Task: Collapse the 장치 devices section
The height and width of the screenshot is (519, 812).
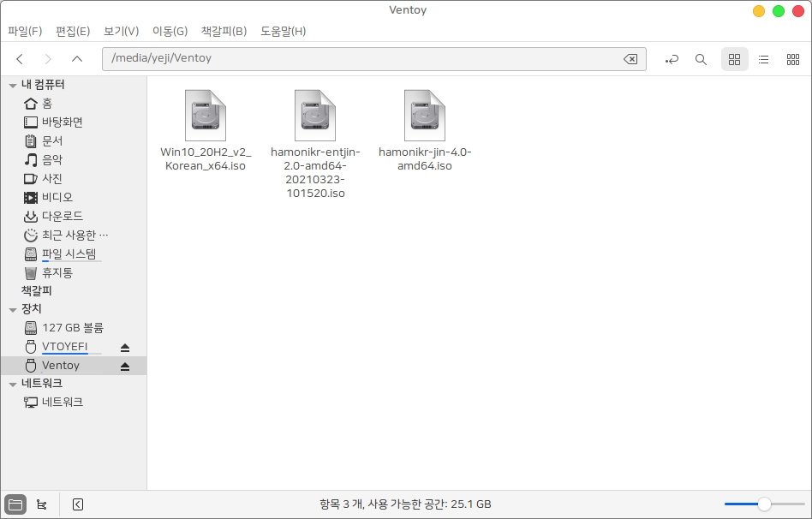Action: (12, 309)
